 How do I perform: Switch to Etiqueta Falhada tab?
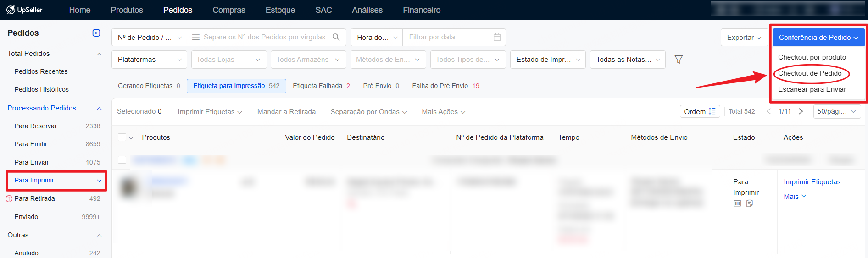pos(321,86)
